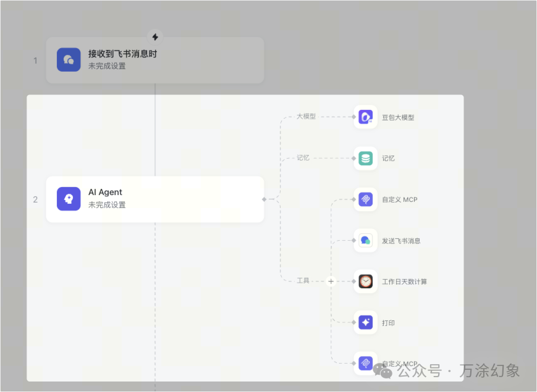This screenshot has width=537, height=392.
Task: Open the first 自定义 MCP tool icon
Action: 365,199
